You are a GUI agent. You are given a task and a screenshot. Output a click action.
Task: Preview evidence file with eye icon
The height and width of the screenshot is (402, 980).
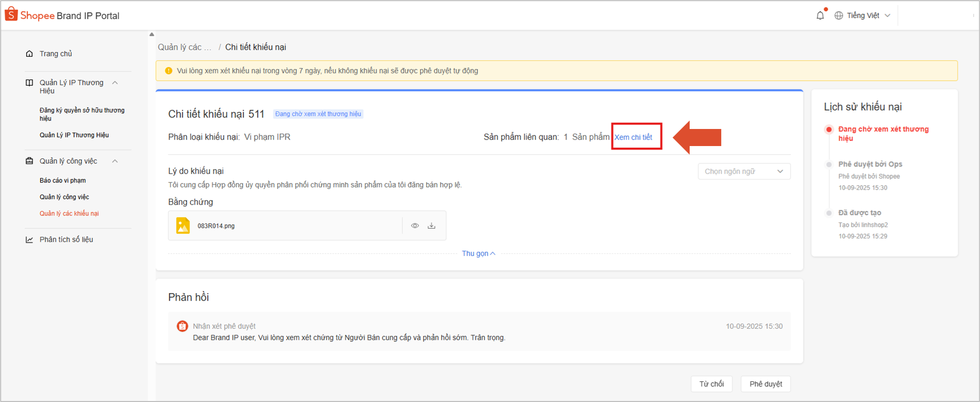pyautogui.click(x=415, y=226)
